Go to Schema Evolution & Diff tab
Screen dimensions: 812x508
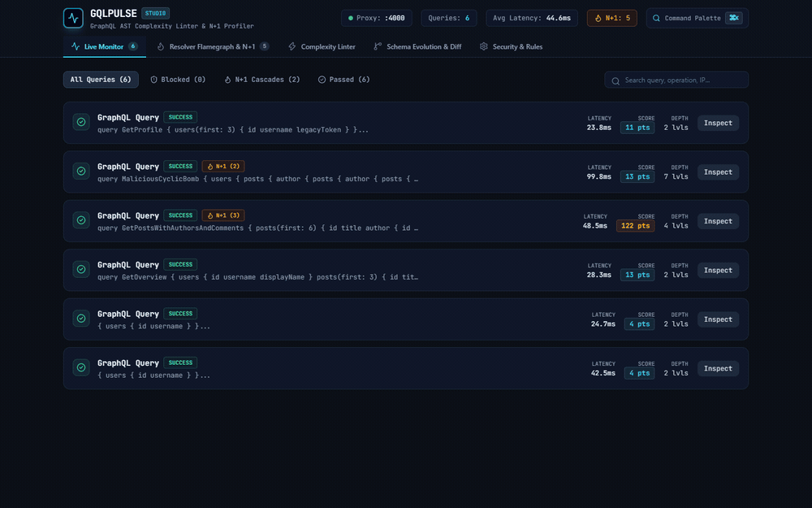click(x=417, y=46)
